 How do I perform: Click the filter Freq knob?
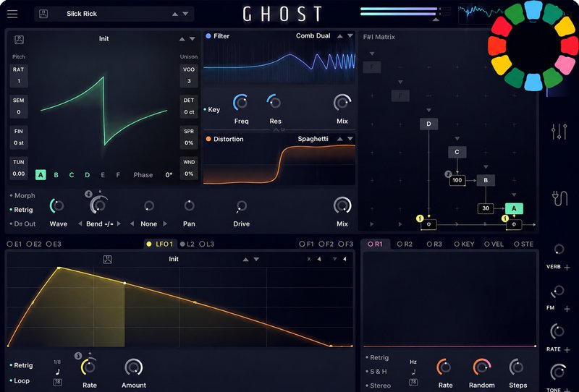tap(241, 102)
